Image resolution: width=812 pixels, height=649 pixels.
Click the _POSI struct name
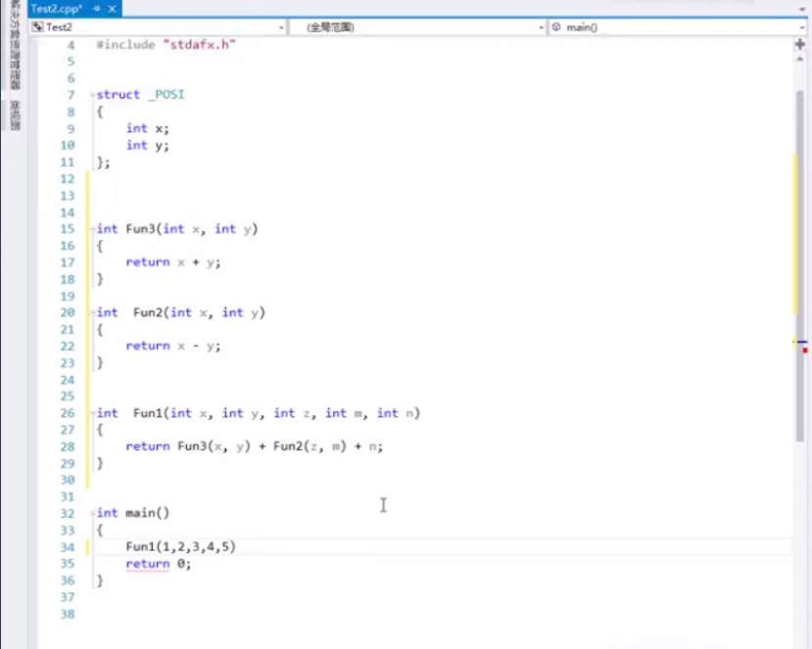(x=167, y=95)
